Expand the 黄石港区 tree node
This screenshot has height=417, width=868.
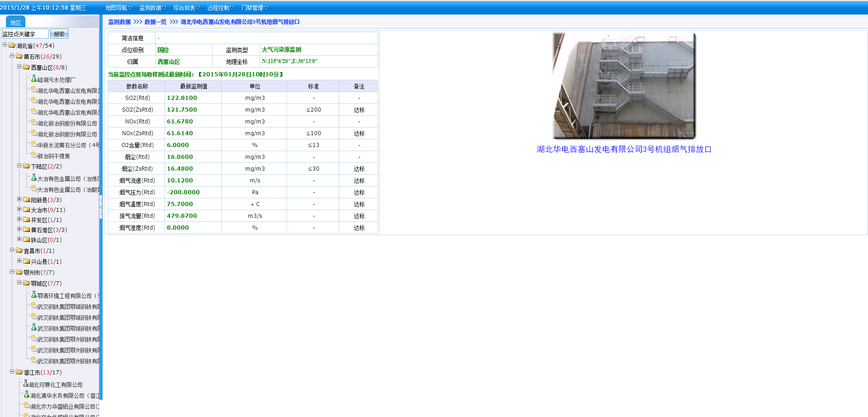[19, 229]
